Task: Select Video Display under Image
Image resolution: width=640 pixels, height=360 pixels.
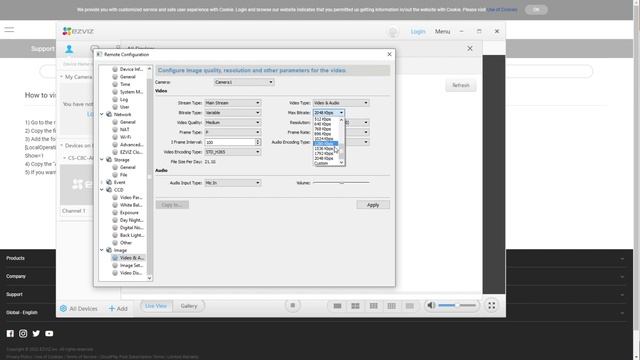Action: coord(131,273)
